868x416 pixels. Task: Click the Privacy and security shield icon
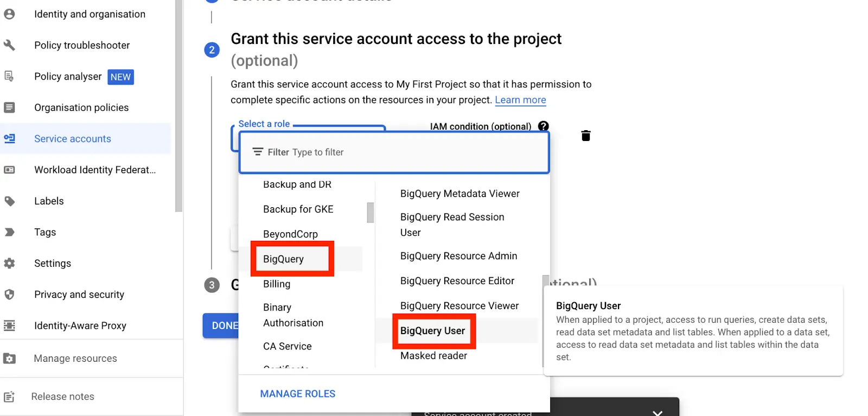pyautogui.click(x=9, y=295)
